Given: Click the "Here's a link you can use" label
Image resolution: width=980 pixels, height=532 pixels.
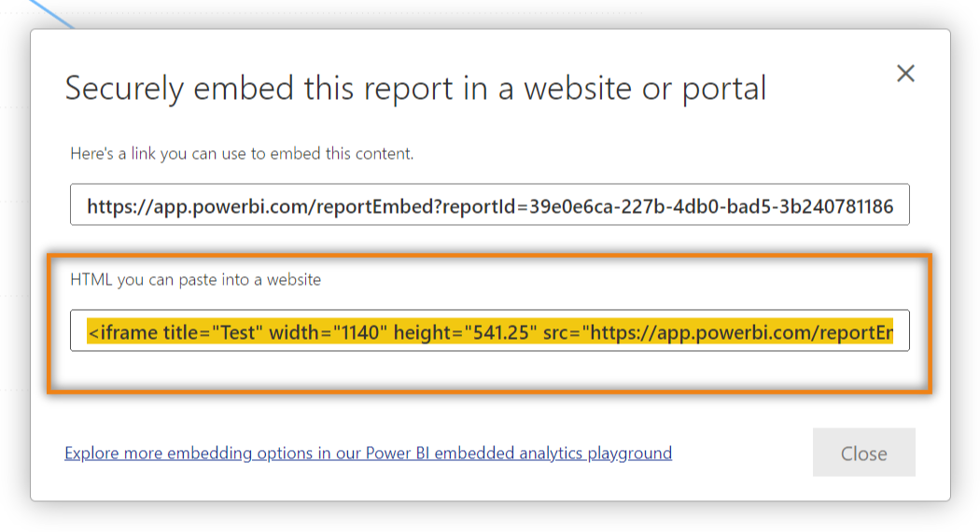Looking at the screenshot, I should point(242,153).
